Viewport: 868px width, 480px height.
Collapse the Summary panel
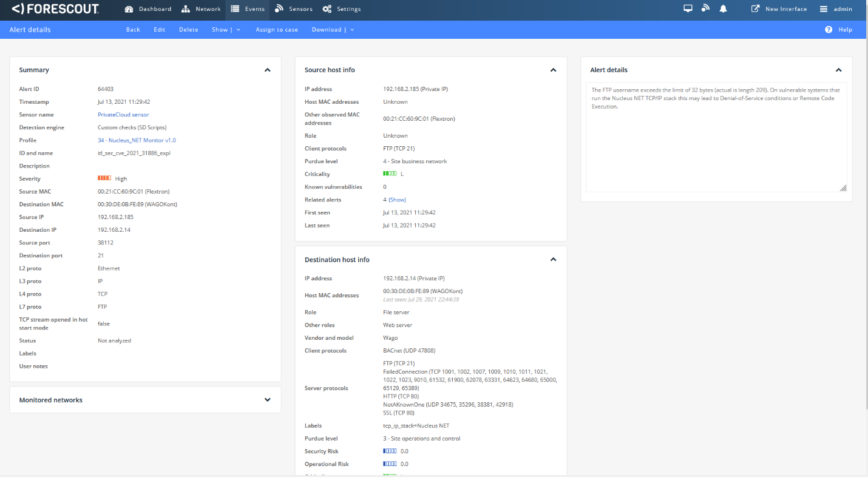[267, 70]
